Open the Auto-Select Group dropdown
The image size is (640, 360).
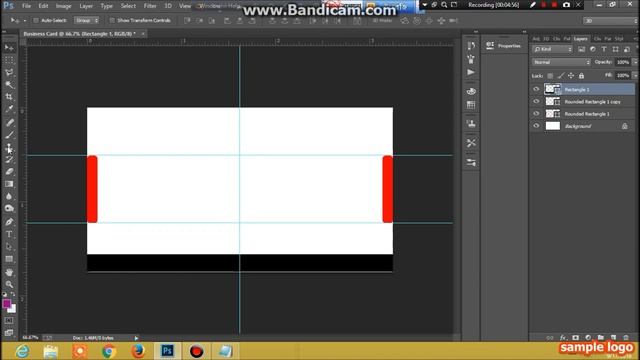click(87, 20)
